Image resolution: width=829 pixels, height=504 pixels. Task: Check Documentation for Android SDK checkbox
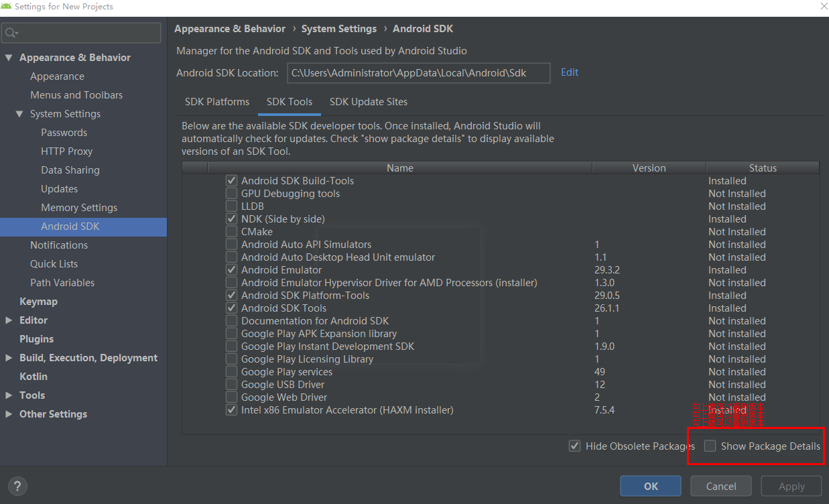pos(231,321)
